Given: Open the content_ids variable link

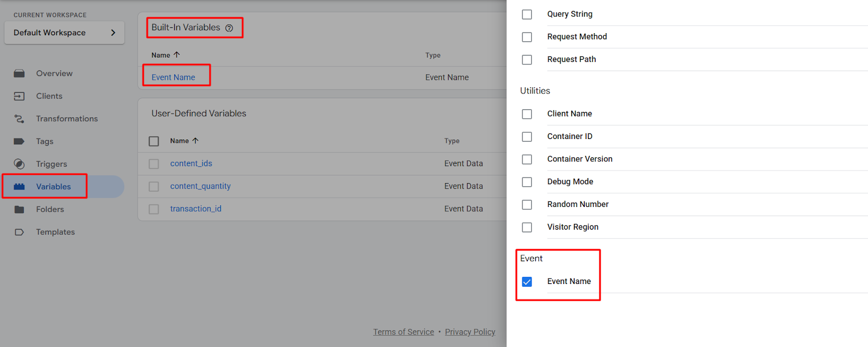Looking at the screenshot, I should 191,163.
